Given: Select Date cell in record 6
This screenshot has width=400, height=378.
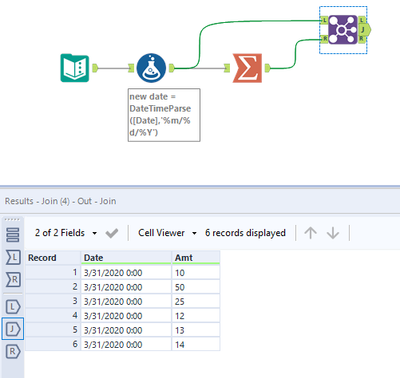Looking at the screenshot, I should point(126,344).
